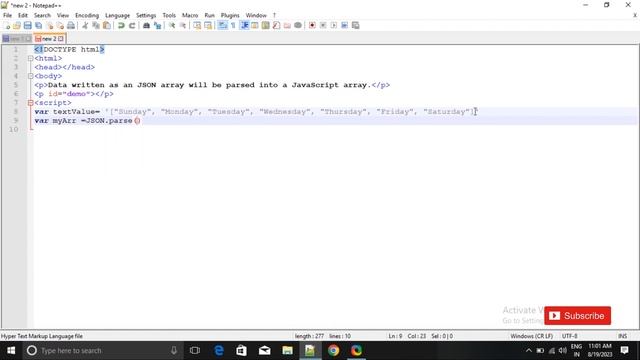Open the ? help menu

(274, 15)
